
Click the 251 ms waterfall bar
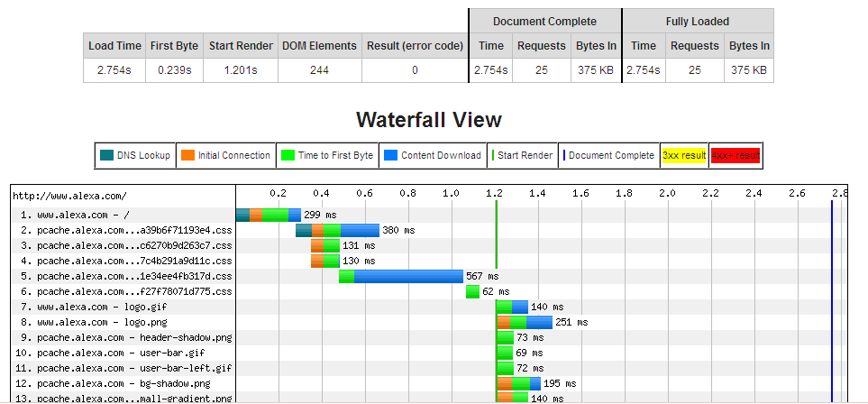(x=525, y=322)
